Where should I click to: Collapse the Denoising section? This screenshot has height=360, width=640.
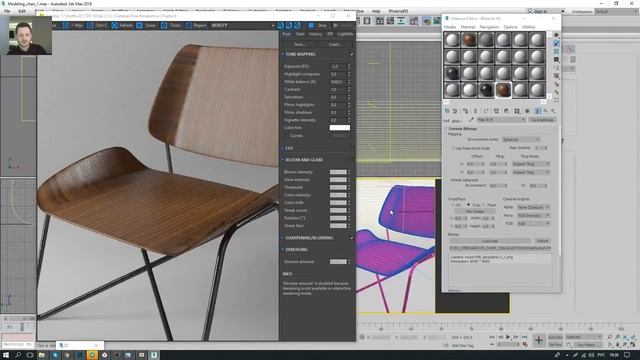[282, 249]
